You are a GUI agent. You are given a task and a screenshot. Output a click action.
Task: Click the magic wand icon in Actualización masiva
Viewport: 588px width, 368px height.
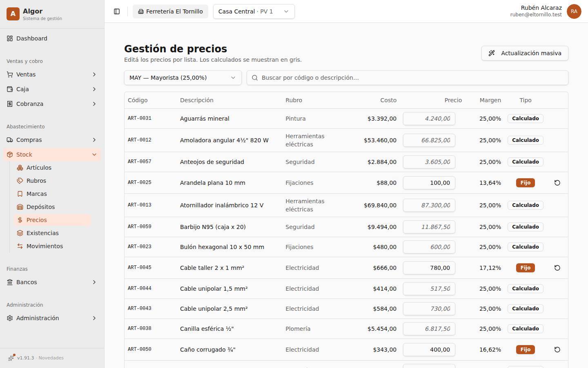point(492,53)
